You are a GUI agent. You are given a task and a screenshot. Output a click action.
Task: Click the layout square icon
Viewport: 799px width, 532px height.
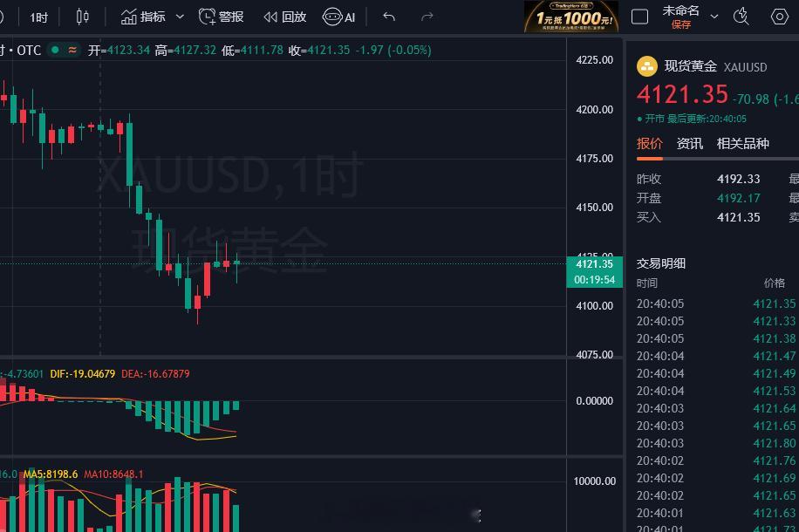coord(639,17)
